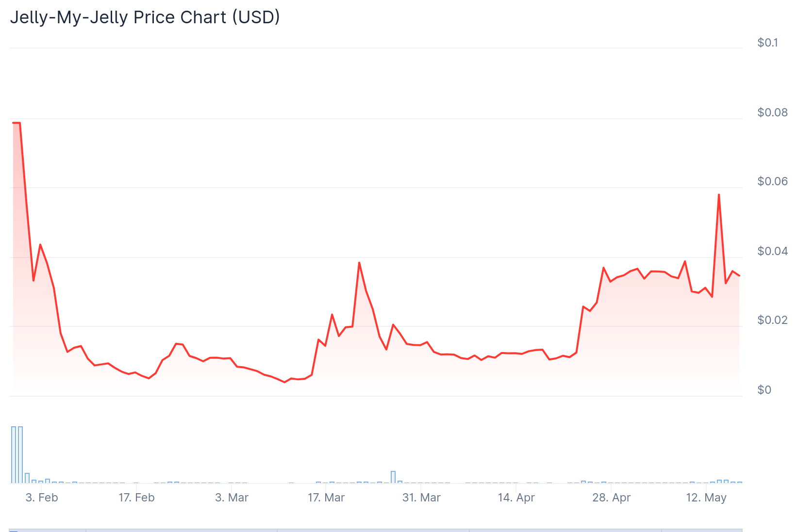Click the $0.04 price axis label
Viewport: 798px width, 532px height.
[x=772, y=251]
